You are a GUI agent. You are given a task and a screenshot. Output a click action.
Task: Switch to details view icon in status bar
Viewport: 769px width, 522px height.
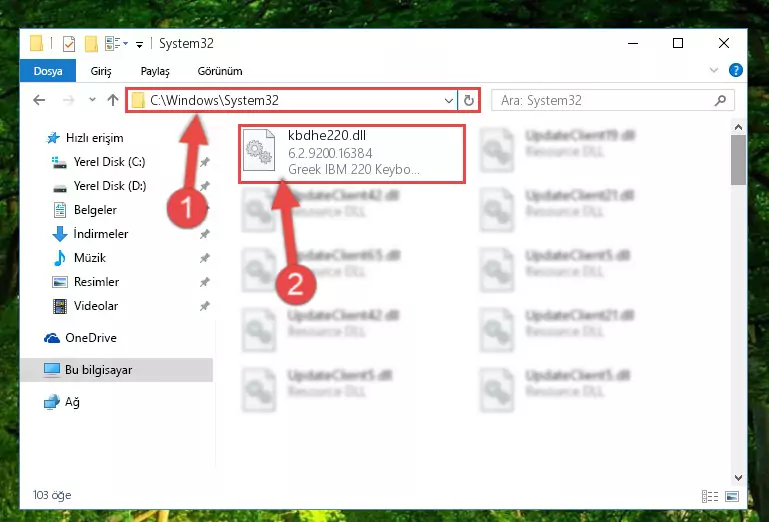tap(710, 496)
